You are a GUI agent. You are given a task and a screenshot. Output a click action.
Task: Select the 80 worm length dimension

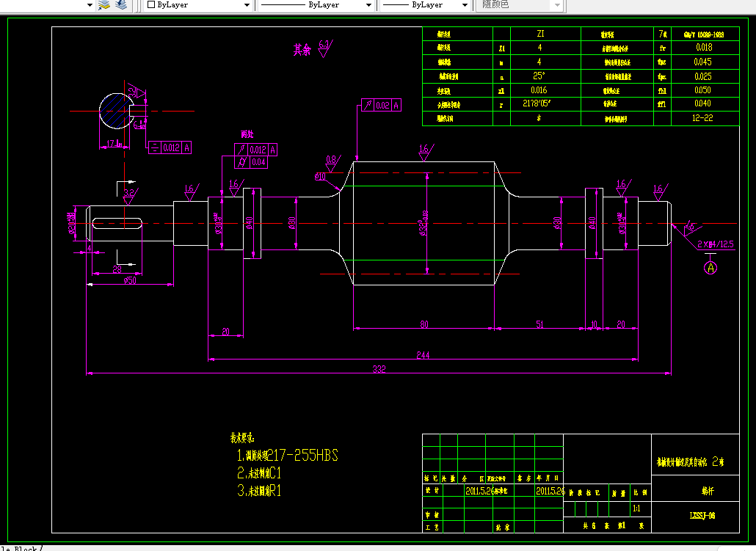(424, 324)
